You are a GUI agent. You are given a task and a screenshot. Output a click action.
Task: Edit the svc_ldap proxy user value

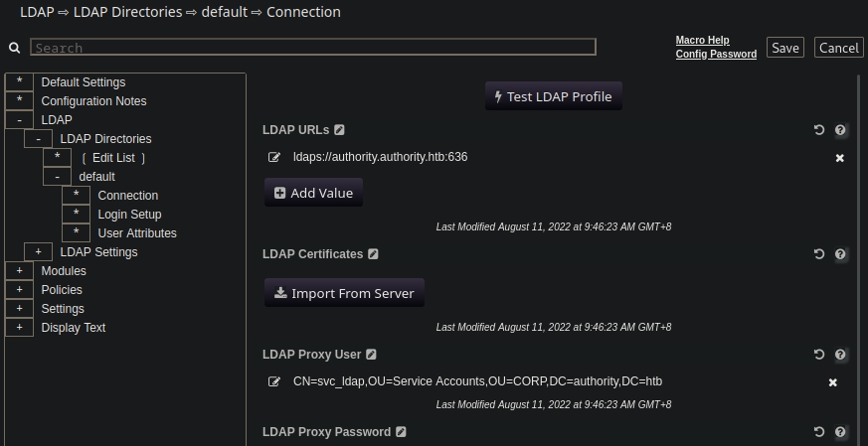pos(274,381)
